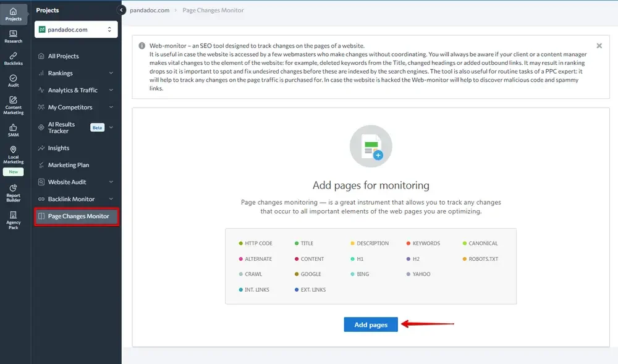Open the Marketing Plan menu item

pyautogui.click(x=69, y=165)
